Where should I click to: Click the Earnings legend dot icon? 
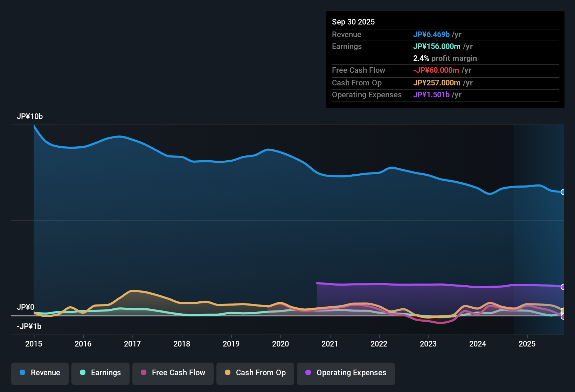pyautogui.click(x=82, y=373)
